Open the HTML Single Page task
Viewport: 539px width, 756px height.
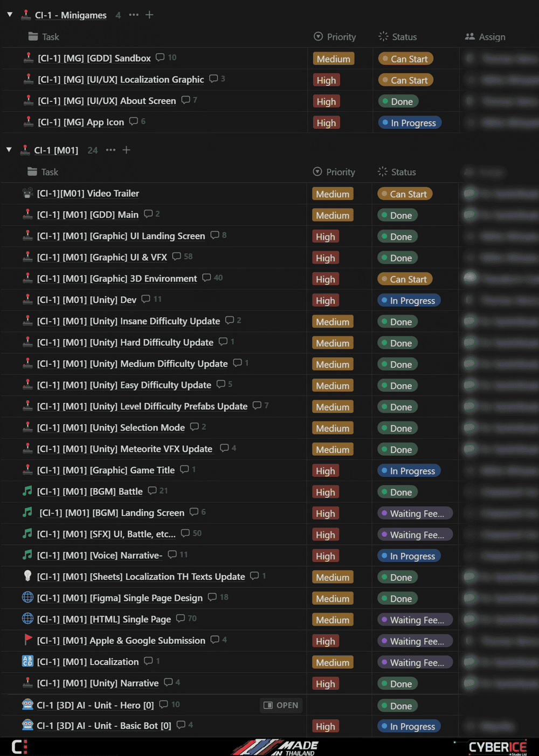point(103,619)
